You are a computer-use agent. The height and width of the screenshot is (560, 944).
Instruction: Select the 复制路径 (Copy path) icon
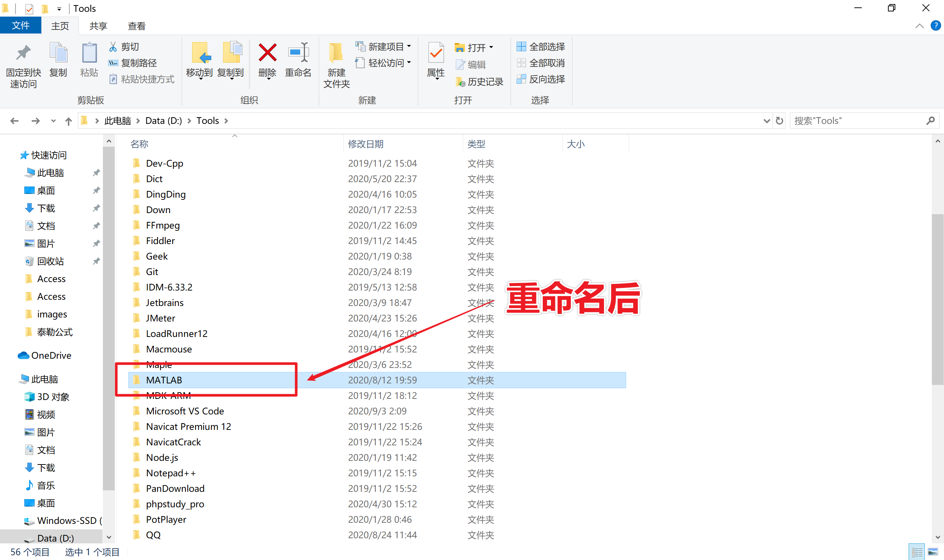pos(113,63)
